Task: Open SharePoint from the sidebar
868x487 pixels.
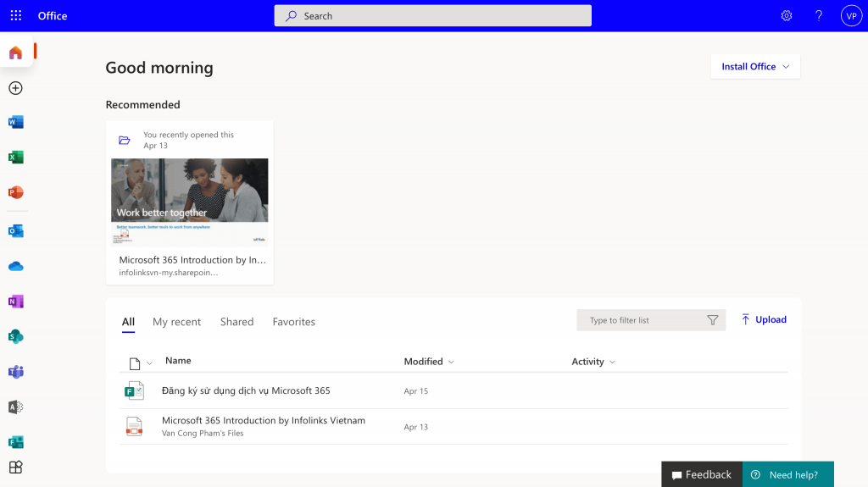Action: 15,336
